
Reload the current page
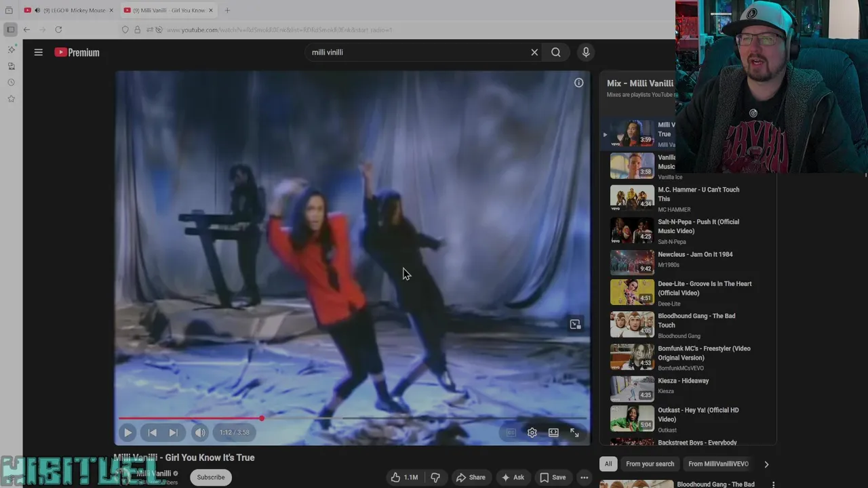tap(58, 29)
